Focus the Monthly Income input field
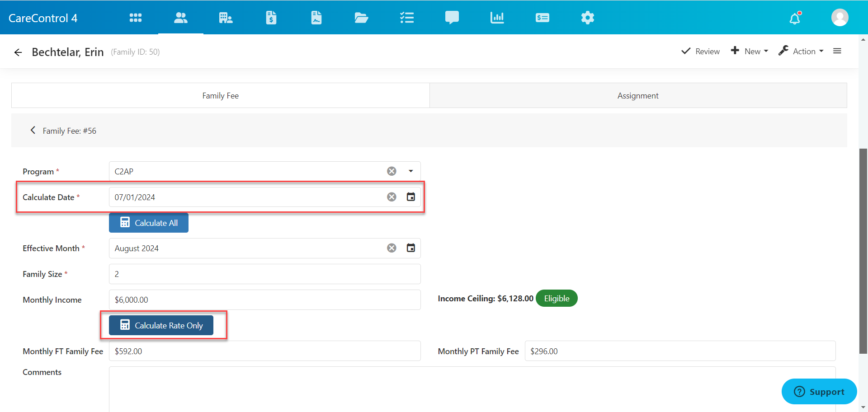The width and height of the screenshot is (868, 412). coord(264,300)
